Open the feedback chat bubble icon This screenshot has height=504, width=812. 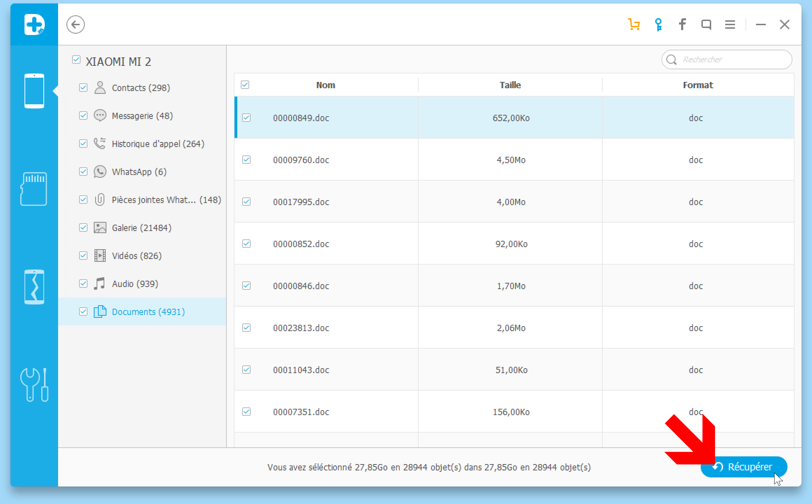pyautogui.click(x=706, y=24)
